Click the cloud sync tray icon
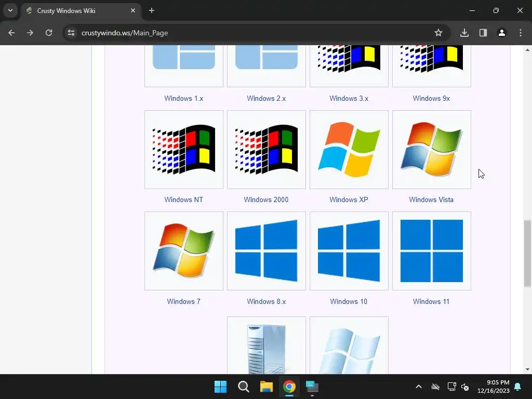The image size is (532, 399). [x=435, y=387]
